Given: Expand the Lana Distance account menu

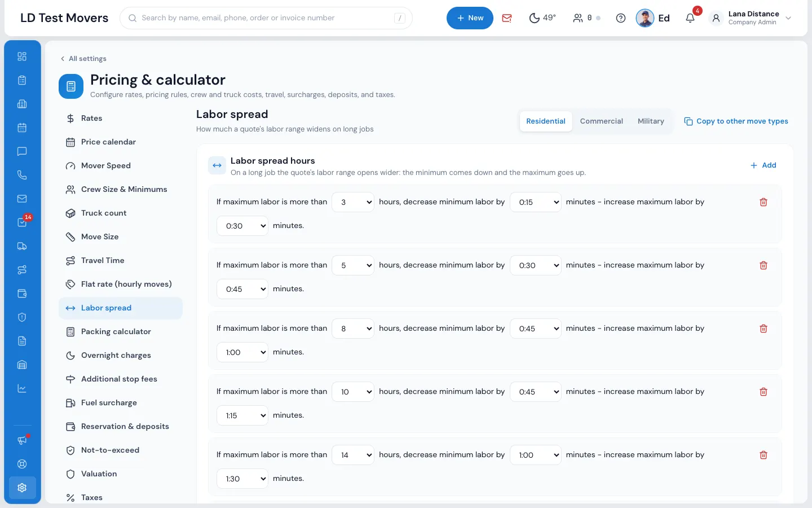Looking at the screenshot, I should click(751, 18).
